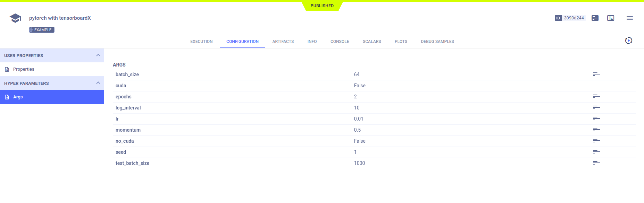Image resolution: width=644 pixels, height=203 pixels.
Task: Collapse the Hyper Parameters section
Action: [98, 83]
